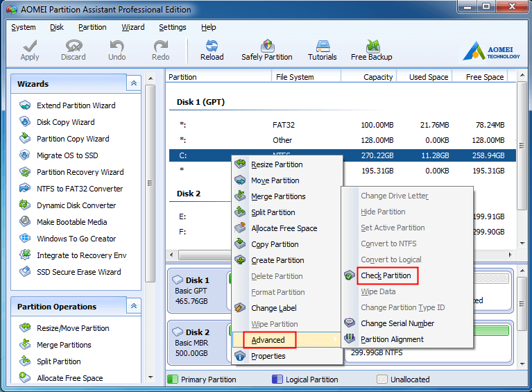Click the partition list scroll-left arrow

coord(172,255)
